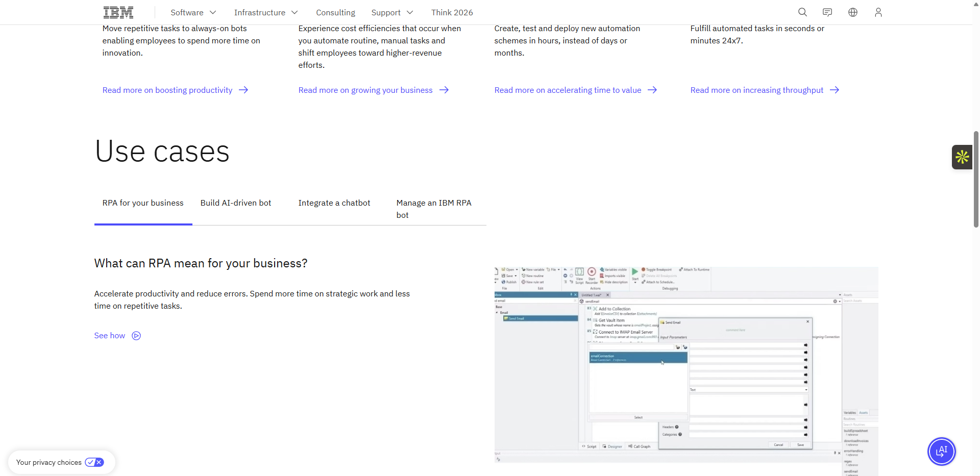Viewport: 980px width, 476px height.
Task: Switch to the 'Build AI-driven bot' tab
Action: (235, 203)
